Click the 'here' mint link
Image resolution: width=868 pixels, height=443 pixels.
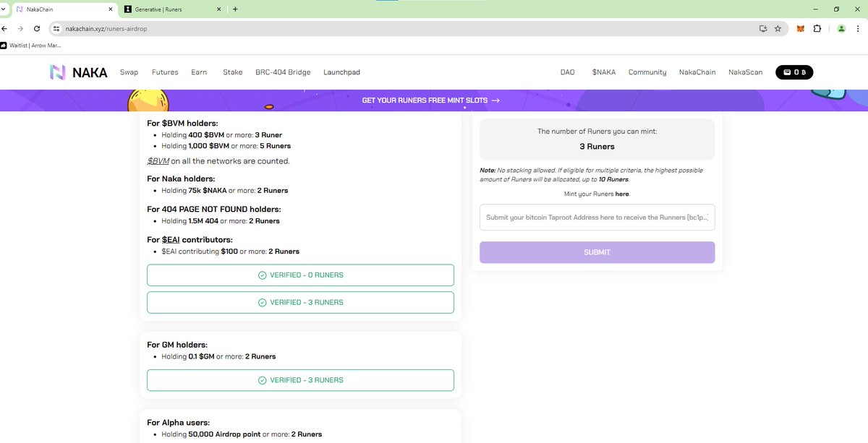622,194
